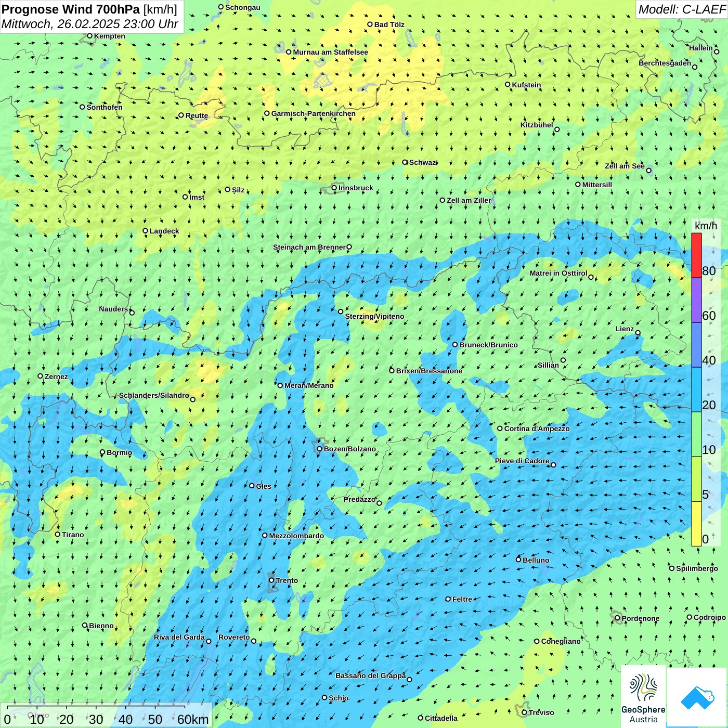Click the Bozen/Bolzano city marker
The image size is (728, 728).
point(320,449)
